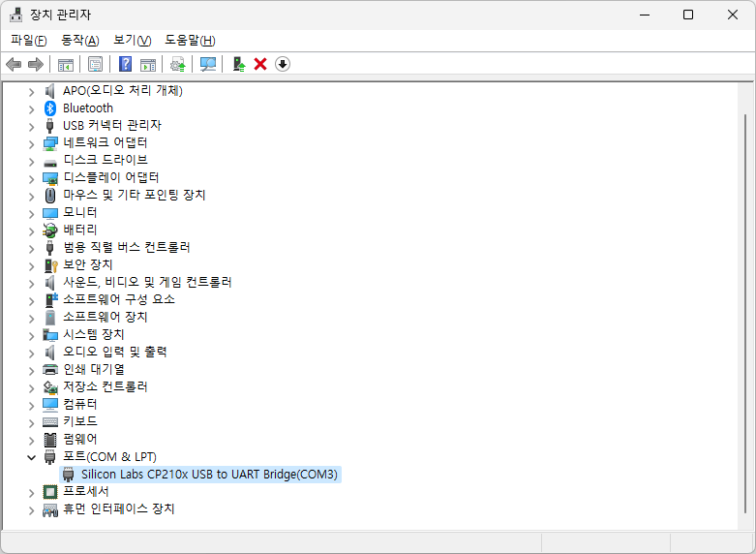Expand the 컴퓨터 node
This screenshot has height=554, width=756.
[31, 406]
